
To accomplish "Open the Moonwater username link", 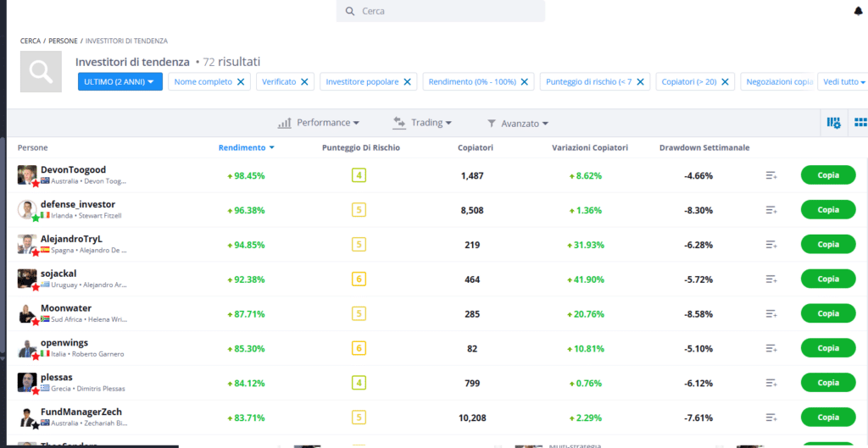I will (x=66, y=308).
